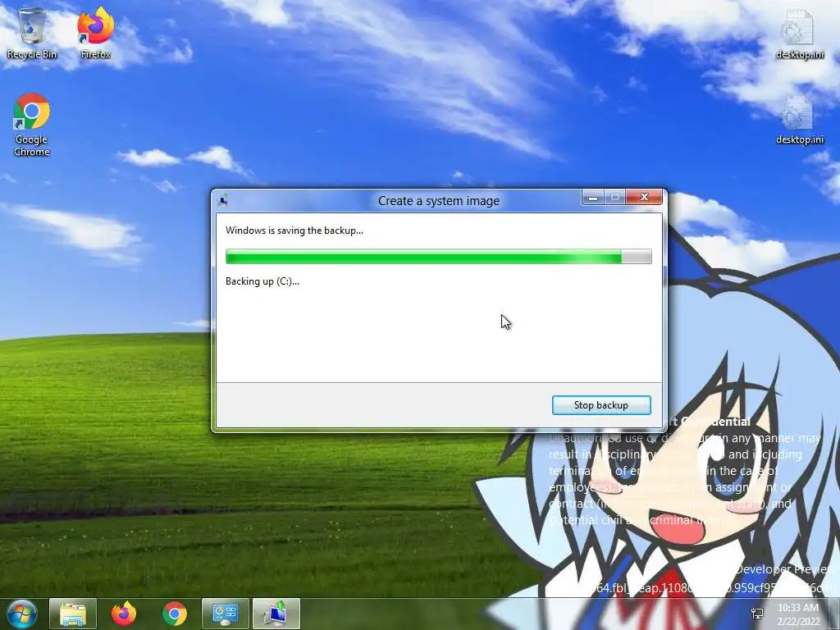Click the backup progress bar
Screen dimensions: 840x630
tap(438, 257)
